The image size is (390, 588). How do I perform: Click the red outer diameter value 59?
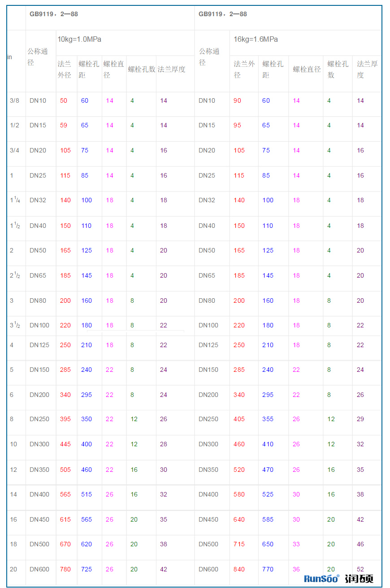pos(64,126)
